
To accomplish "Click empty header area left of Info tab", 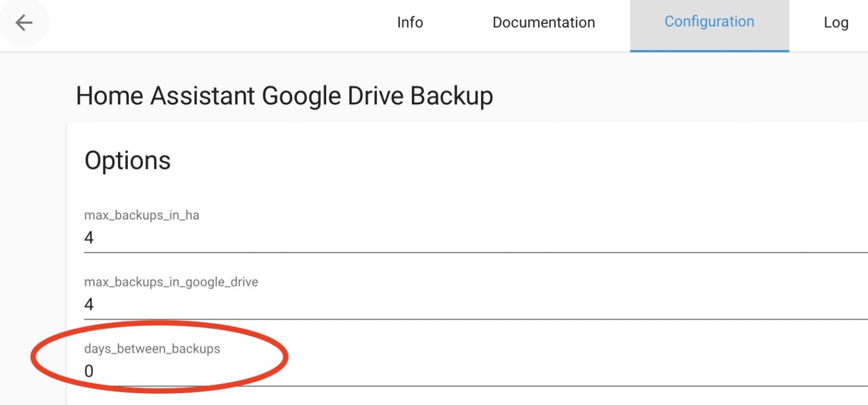I will click(215, 23).
